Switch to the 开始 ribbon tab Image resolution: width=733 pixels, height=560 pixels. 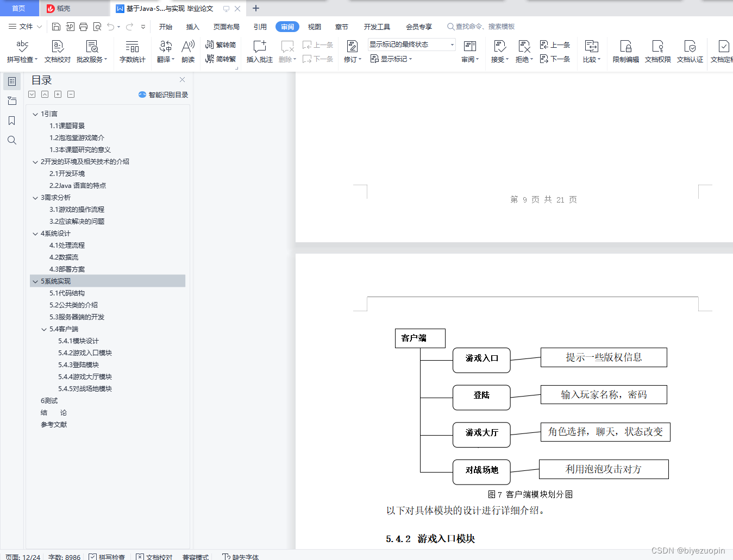(166, 27)
